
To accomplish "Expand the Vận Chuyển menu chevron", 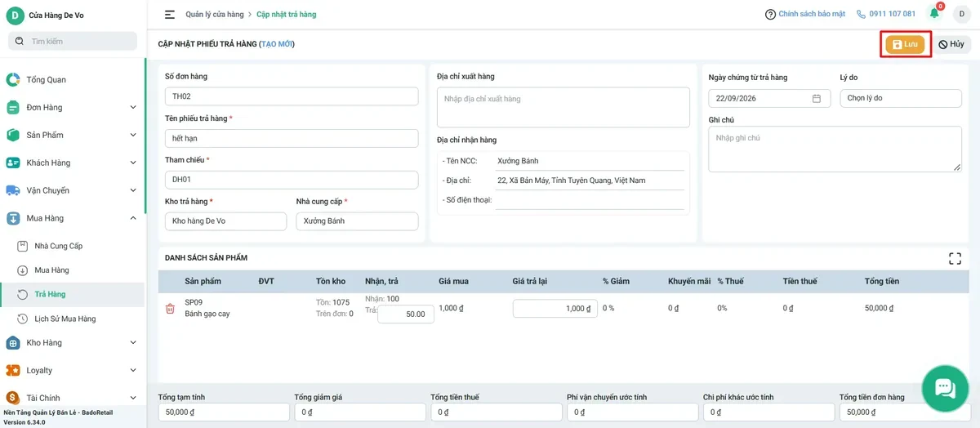I will (x=133, y=190).
